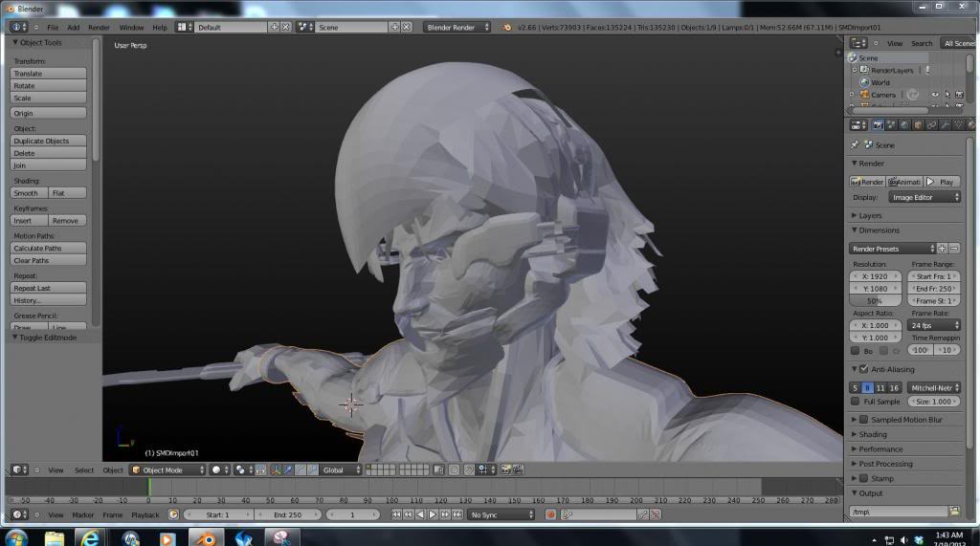Delete current scene with X icon
Image resolution: width=980 pixels, height=546 pixels.
406,28
